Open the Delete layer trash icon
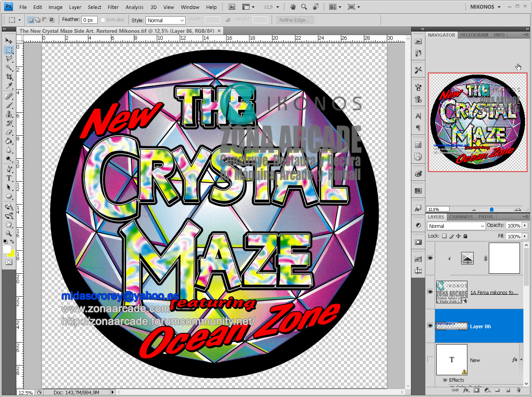532x397 pixels. [x=518, y=390]
